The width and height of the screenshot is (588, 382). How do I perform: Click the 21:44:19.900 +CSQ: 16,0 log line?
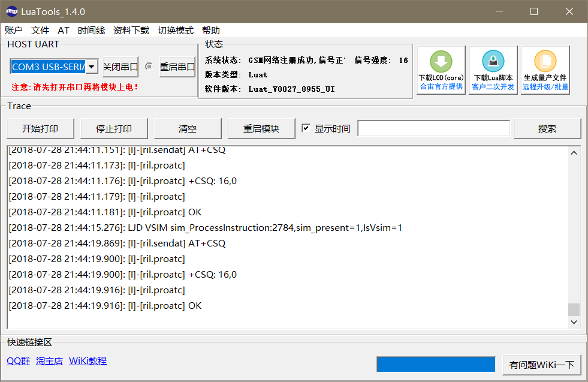click(123, 274)
